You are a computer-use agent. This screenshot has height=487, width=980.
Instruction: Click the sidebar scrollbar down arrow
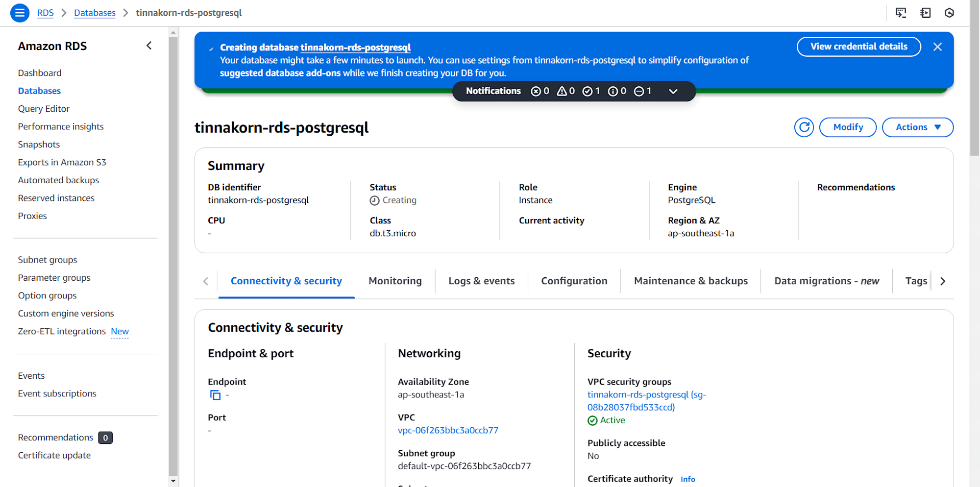(173, 481)
